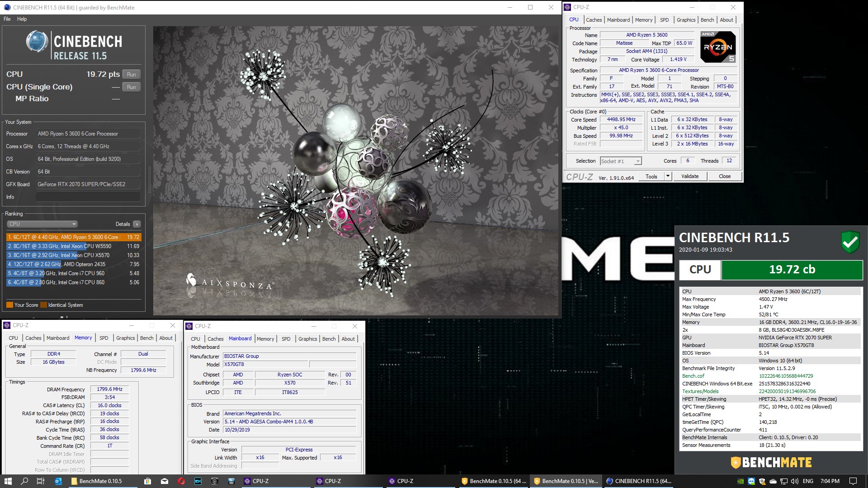Click the Core Speed value 4498.95 MHz
The width and height of the screenshot is (868, 488).
click(621, 120)
